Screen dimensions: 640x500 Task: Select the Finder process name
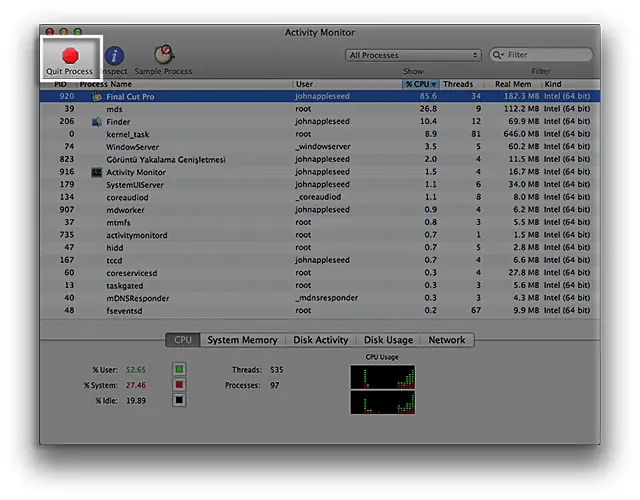pyautogui.click(x=118, y=122)
